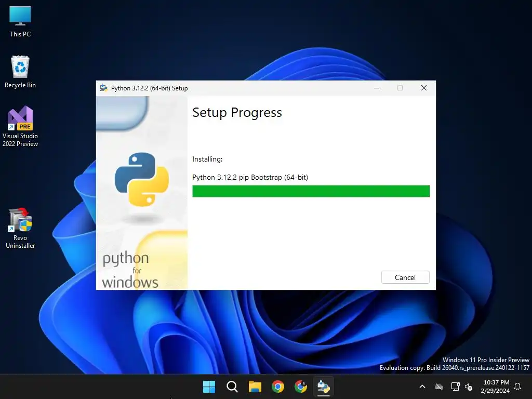
Task: Minimize the Python Setup window
Action: click(377, 88)
